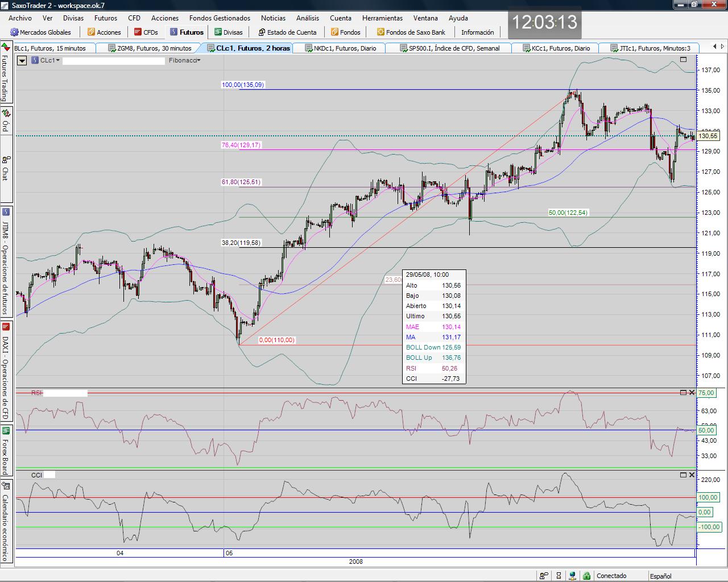Click the instrument search input field
This screenshot has height=582, width=728.
click(x=113, y=60)
